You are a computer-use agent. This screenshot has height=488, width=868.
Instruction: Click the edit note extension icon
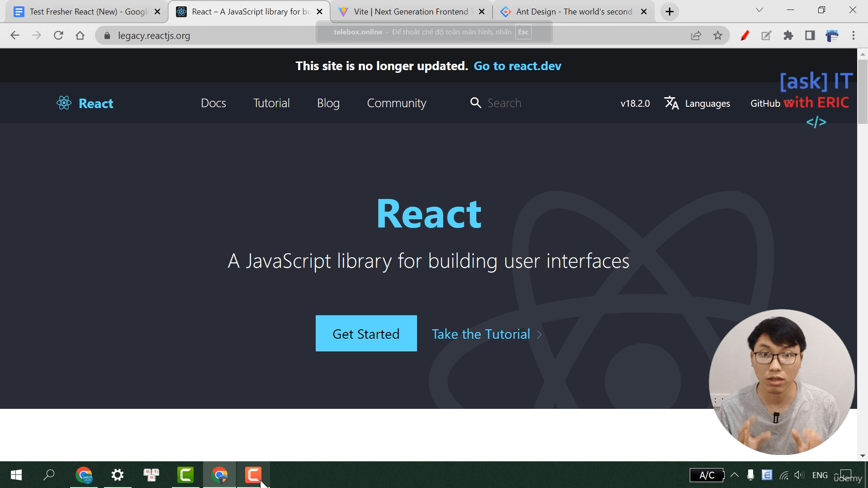(766, 35)
